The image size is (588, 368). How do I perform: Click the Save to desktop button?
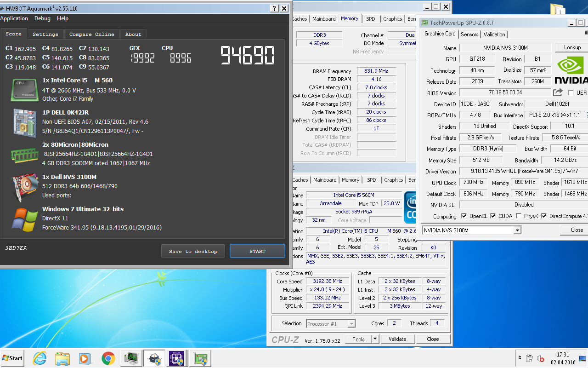(193, 251)
